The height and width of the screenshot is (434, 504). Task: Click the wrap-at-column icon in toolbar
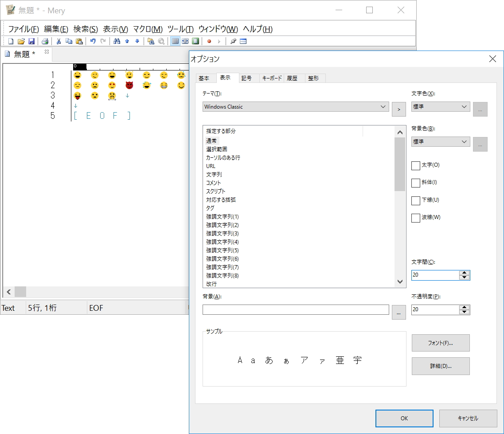click(185, 41)
